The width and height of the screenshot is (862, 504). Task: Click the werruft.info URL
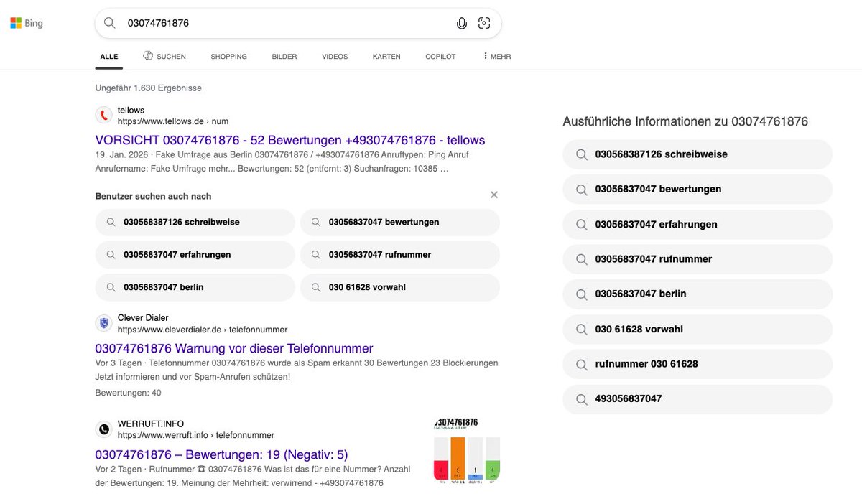tap(196, 435)
